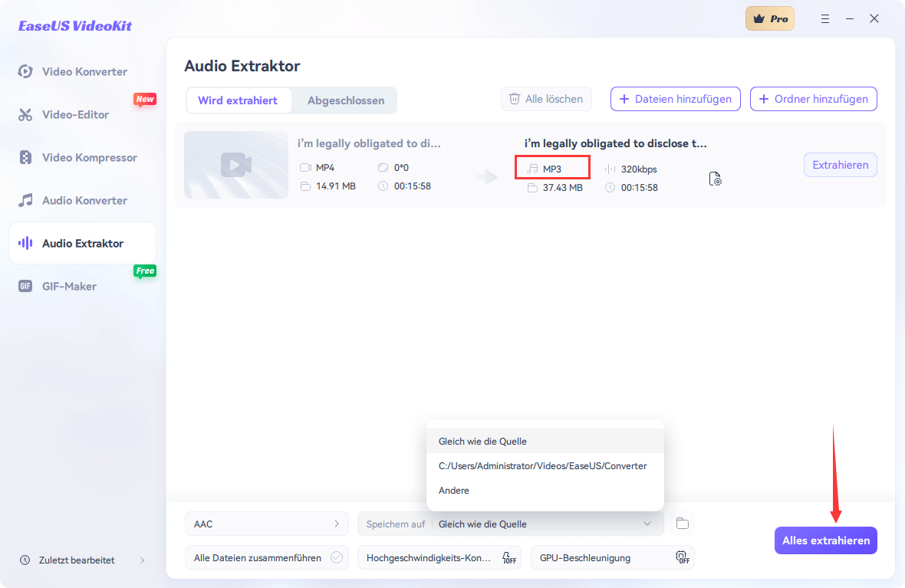
Task: Click Dateien hinzufügen button
Action: tap(675, 99)
